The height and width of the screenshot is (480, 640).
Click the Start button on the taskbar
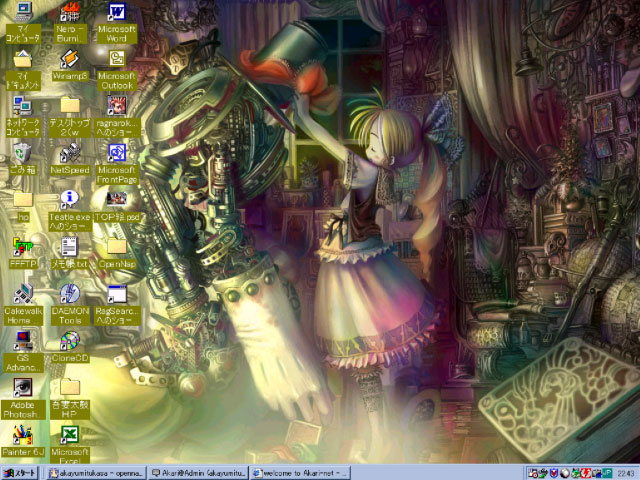click(21, 472)
